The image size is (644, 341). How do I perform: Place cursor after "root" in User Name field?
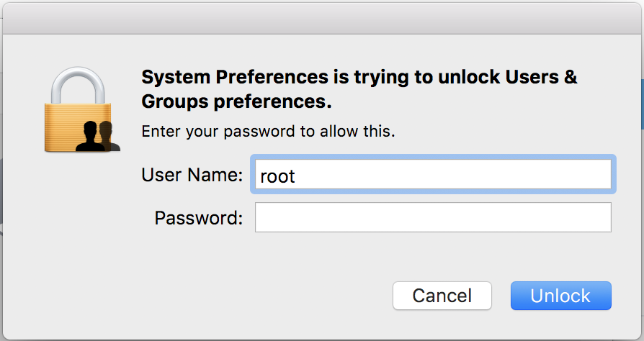(297, 176)
